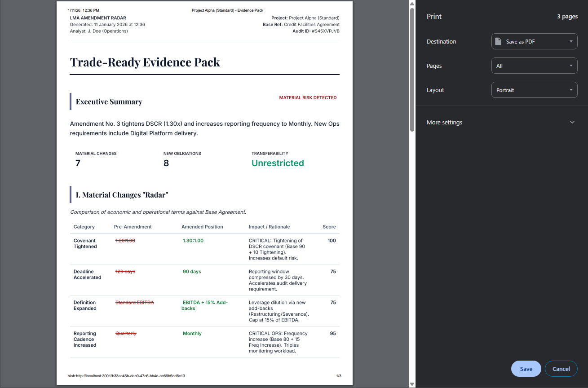Click the struck-through 1.20:1.00 value
The height and width of the screenshot is (388, 588).
click(125, 241)
